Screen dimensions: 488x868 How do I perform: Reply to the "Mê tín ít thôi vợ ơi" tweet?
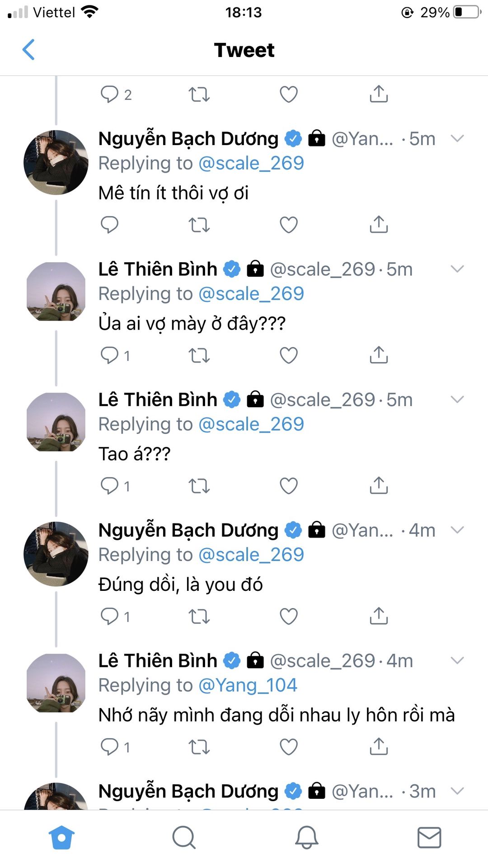point(109,225)
